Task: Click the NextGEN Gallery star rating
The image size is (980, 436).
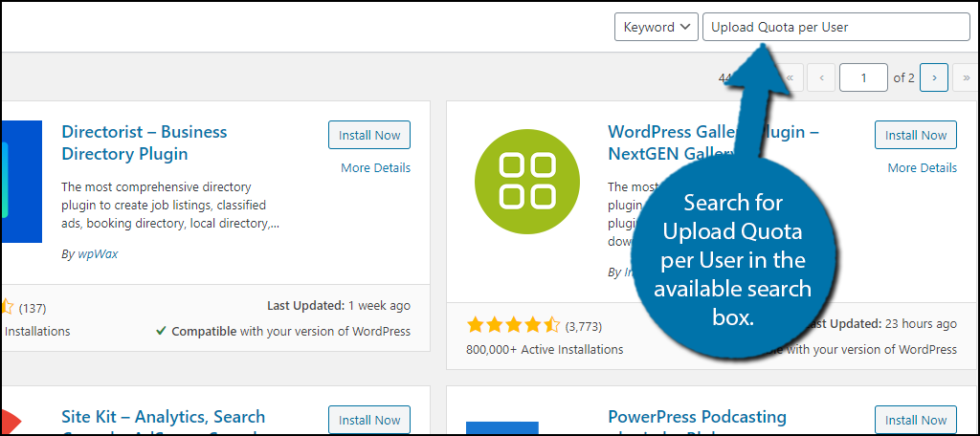Action: 513,325
